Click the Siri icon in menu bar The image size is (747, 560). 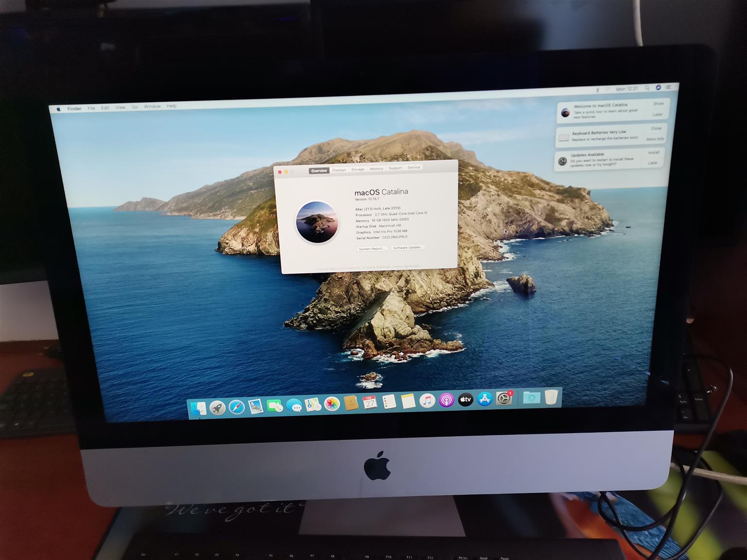point(658,87)
